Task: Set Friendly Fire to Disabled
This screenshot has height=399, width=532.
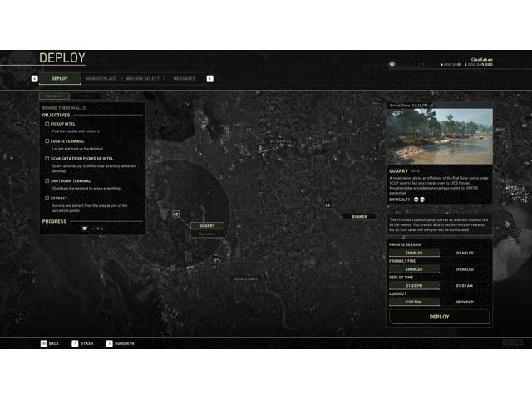Action: [x=464, y=269]
